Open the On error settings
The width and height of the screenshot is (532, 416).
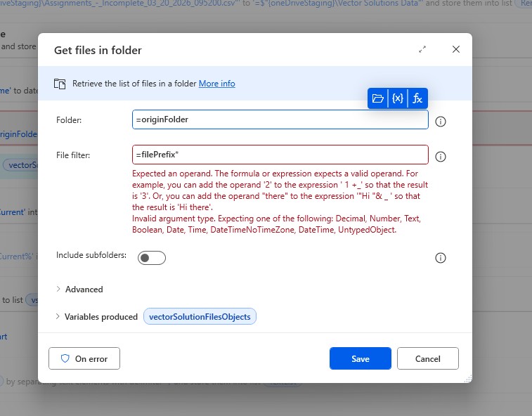(x=84, y=358)
